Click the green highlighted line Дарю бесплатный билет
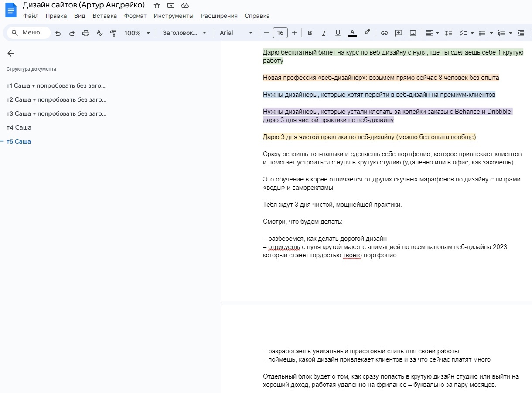The image size is (532, 393). pyautogui.click(x=393, y=57)
